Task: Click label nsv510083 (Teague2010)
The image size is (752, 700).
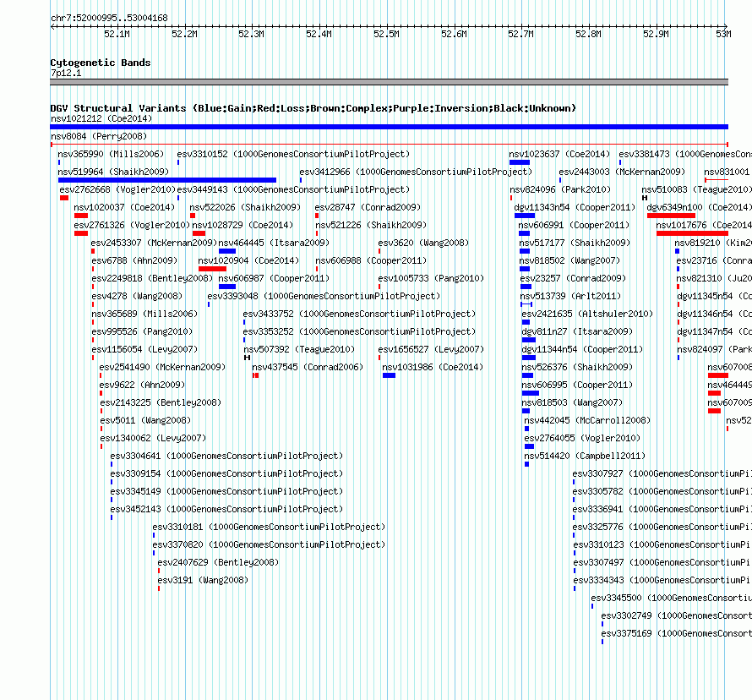Action: (x=696, y=189)
